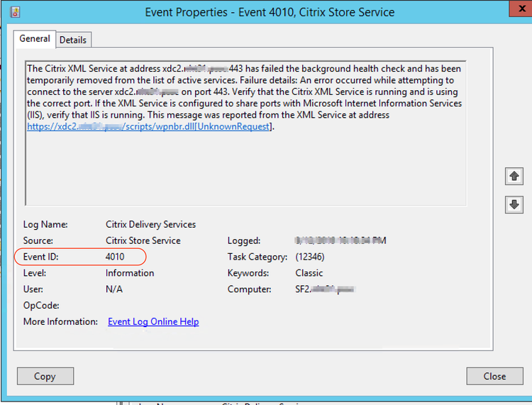
Task: Click the up arrow to view previous event
Action: tap(514, 176)
